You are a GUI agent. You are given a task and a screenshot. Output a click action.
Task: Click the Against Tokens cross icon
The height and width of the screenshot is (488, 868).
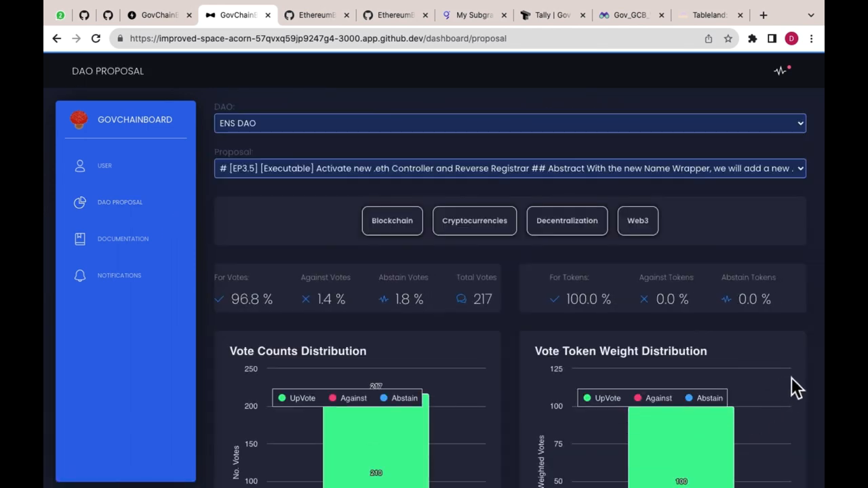coord(644,299)
